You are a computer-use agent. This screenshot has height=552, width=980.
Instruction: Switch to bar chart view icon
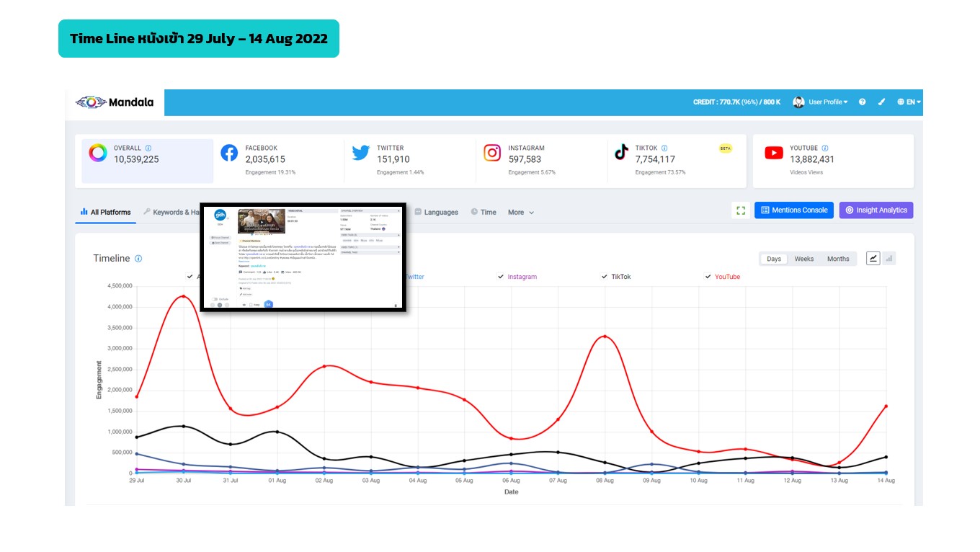889,259
